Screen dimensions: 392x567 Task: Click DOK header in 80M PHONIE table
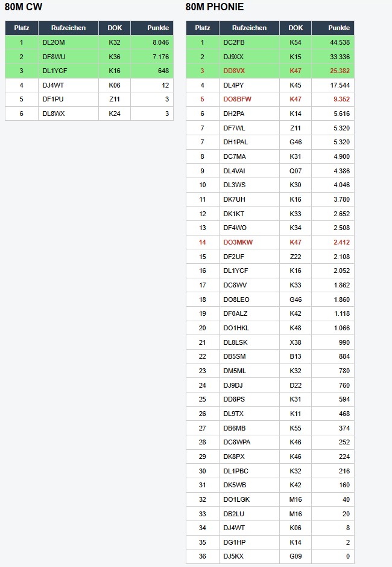[296, 28]
